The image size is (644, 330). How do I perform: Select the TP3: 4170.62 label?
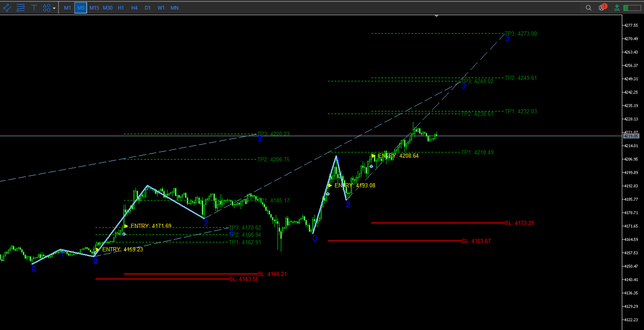pyautogui.click(x=245, y=228)
